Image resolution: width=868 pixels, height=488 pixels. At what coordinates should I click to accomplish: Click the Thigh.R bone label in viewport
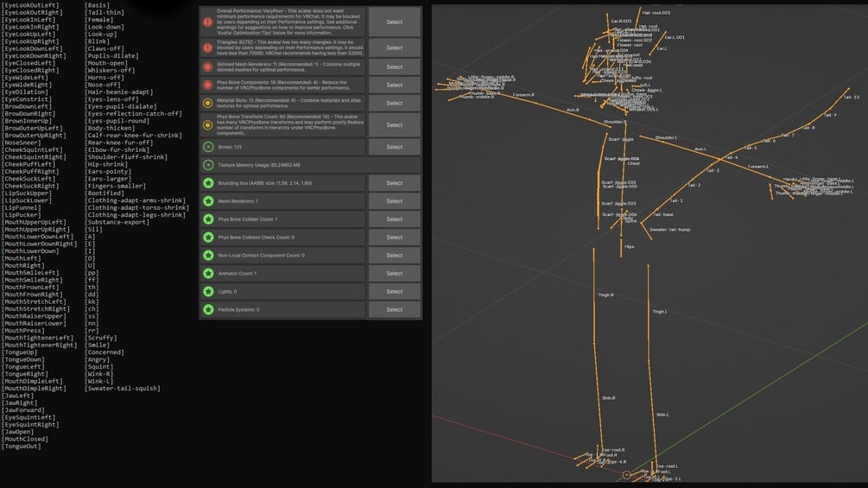click(605, 295)
